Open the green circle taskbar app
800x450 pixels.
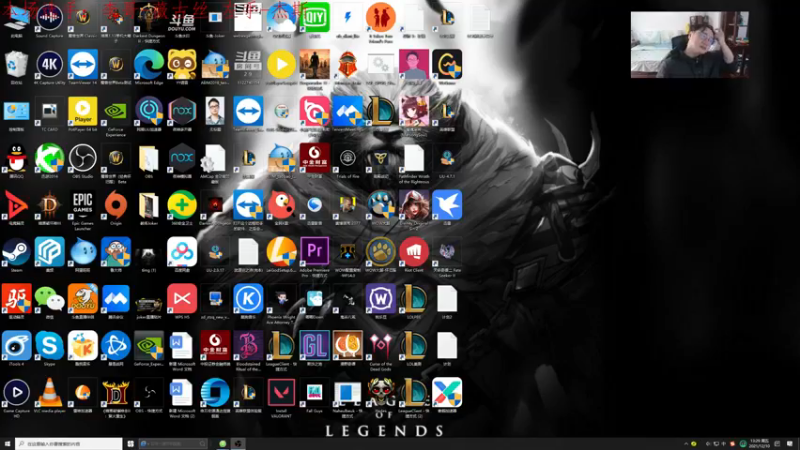point(222,444)
